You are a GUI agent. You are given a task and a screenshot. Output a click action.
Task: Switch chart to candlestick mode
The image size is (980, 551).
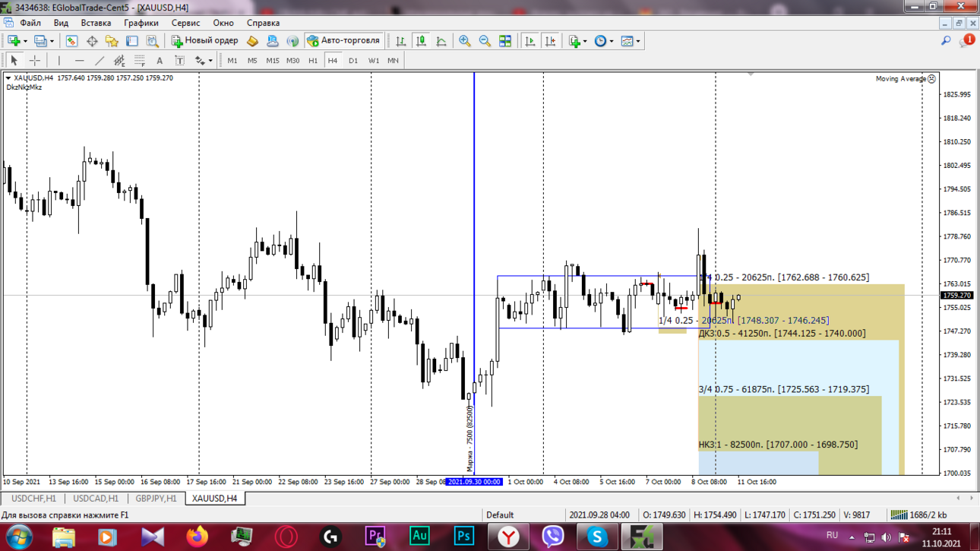point(421,41)
